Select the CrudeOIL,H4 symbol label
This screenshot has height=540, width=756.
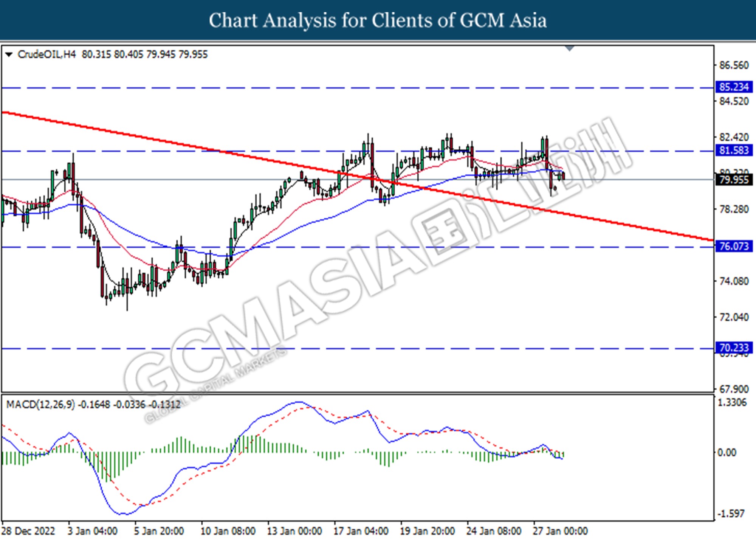(x=46, y=54)
